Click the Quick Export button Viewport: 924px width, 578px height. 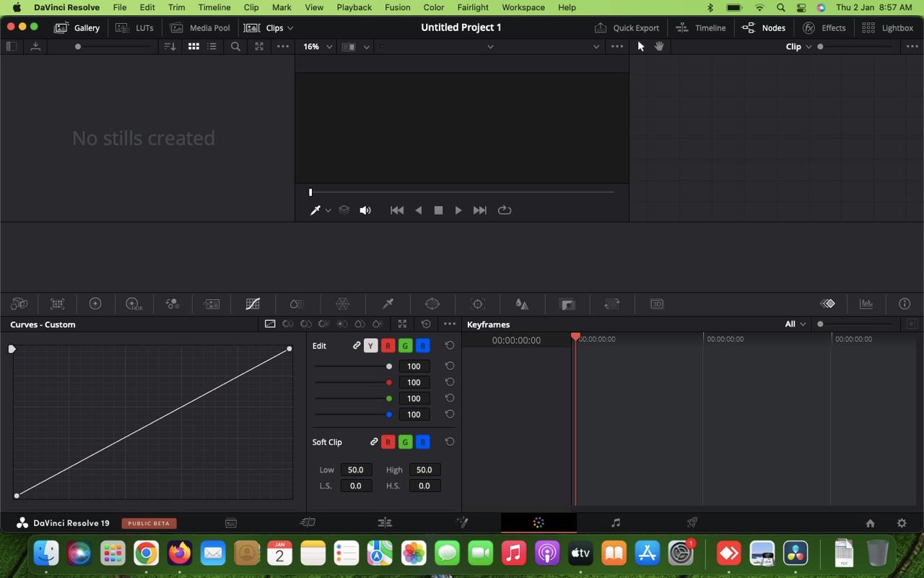coord(627,28)
